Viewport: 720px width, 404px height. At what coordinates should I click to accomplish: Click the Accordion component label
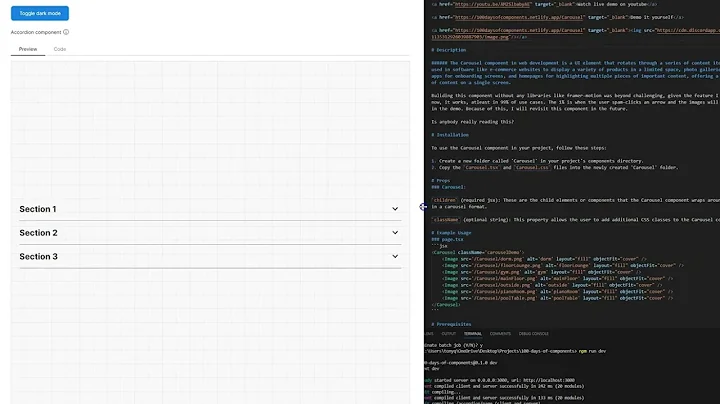coord(36,32)
